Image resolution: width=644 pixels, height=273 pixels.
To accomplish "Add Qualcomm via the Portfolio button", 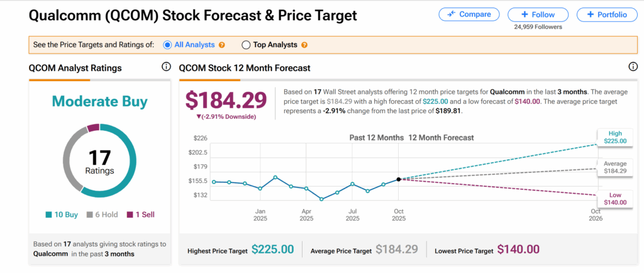I will (x=607, y=14).
